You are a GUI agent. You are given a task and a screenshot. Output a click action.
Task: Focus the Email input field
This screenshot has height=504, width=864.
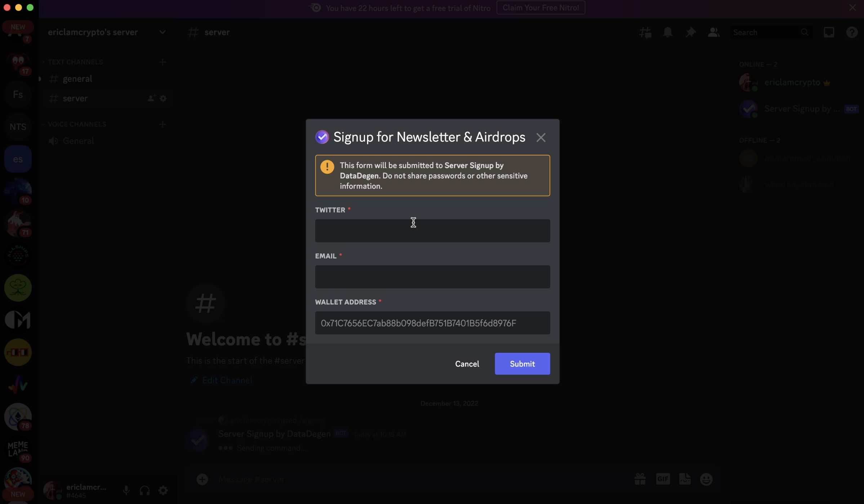pyautogui.click(x=432, y=277)
